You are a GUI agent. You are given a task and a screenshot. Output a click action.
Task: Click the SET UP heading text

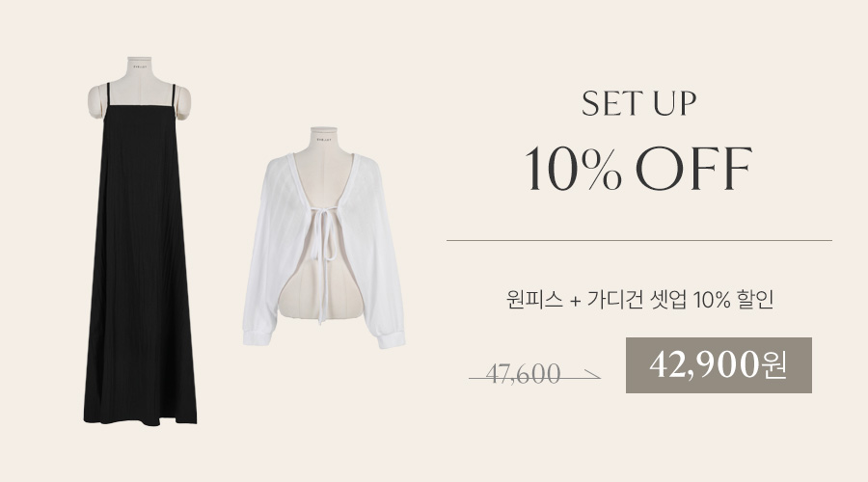pyautogui.click(x=638, y=103)
